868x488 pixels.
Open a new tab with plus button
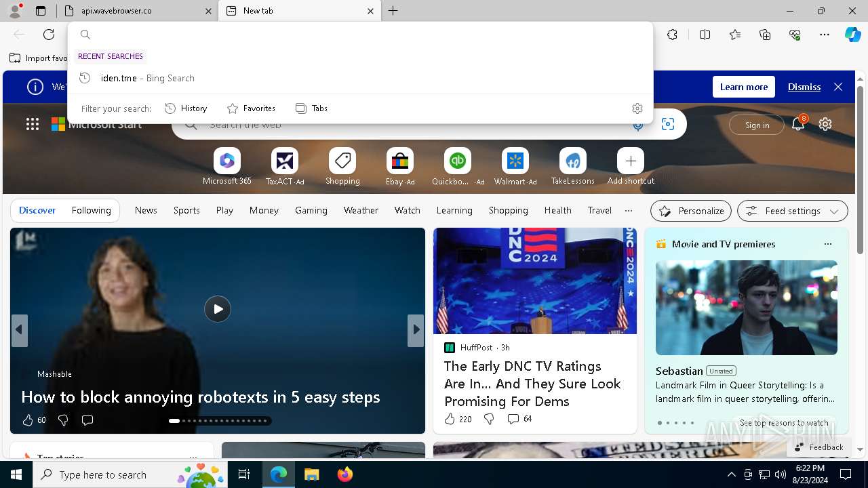coord(393,11)
